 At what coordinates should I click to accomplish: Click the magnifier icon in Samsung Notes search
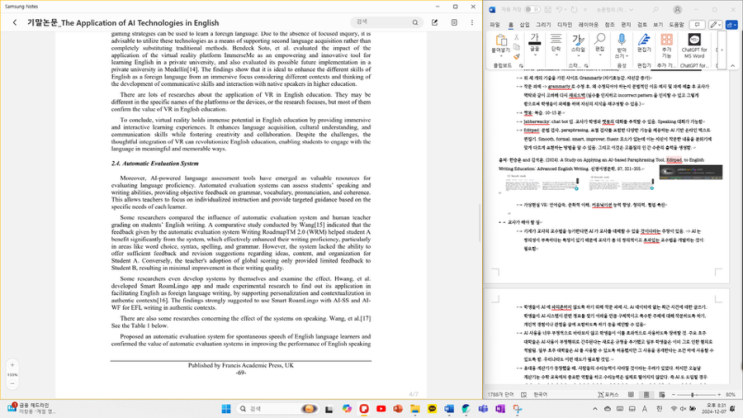pyautogui.click(x=415, y=22)
